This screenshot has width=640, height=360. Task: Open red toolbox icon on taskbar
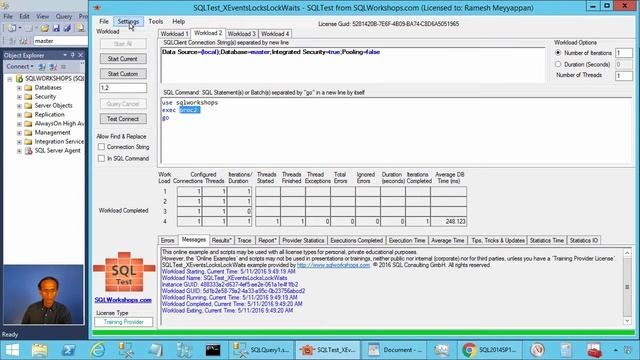click(594, 350)
